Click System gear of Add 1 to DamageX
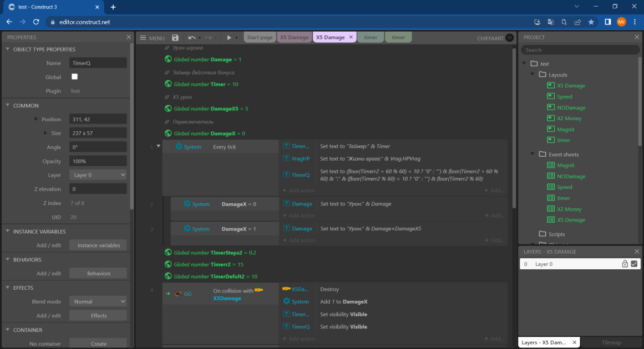Viewport: 644px width, 349px height. 286,301
